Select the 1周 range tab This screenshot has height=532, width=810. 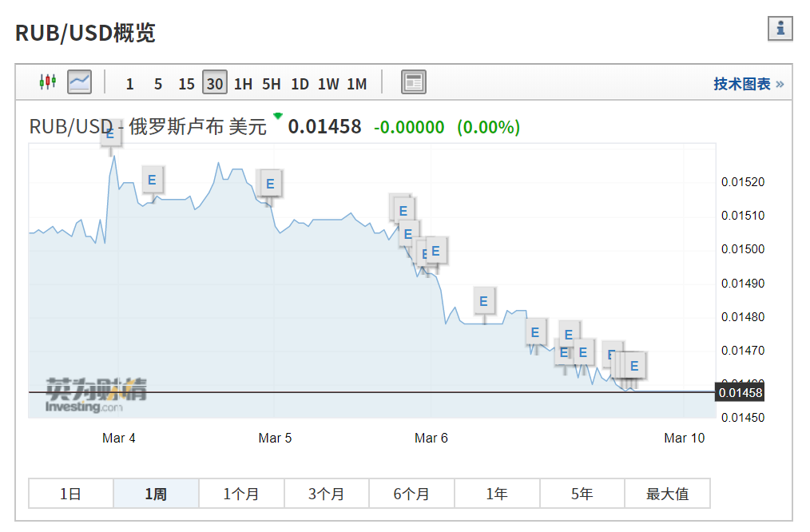click(x=156, y=494)
